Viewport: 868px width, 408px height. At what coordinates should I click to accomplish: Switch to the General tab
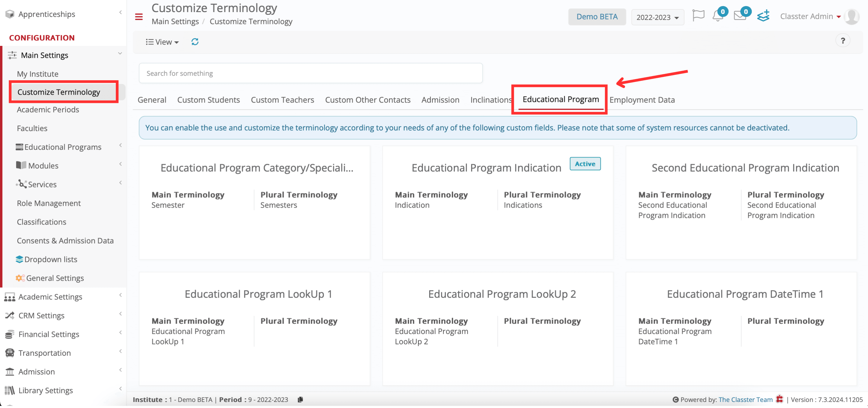click(x=152, y=100)
